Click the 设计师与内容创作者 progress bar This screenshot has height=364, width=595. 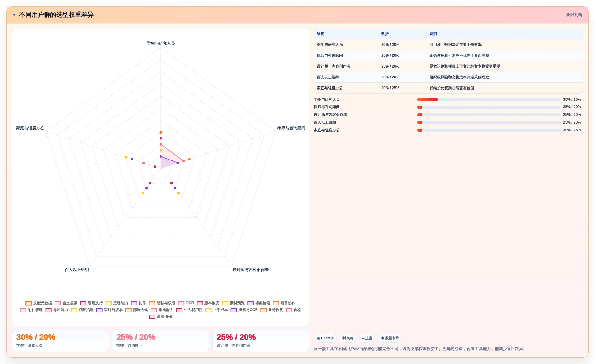(x=488, y=115)
